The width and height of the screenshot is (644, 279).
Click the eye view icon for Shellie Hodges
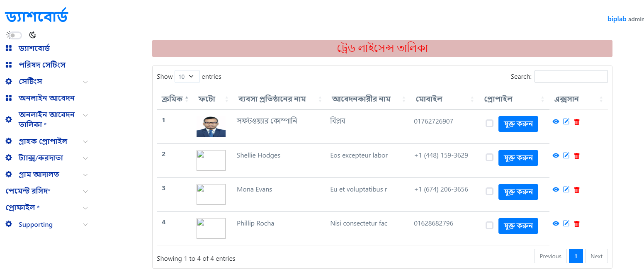(x=556, y=155)
